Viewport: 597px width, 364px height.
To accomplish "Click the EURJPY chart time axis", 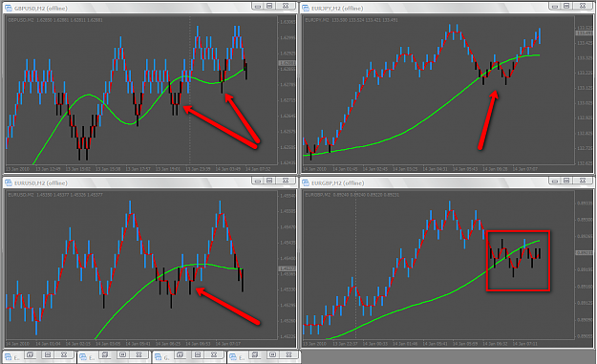I will (437, 169).
